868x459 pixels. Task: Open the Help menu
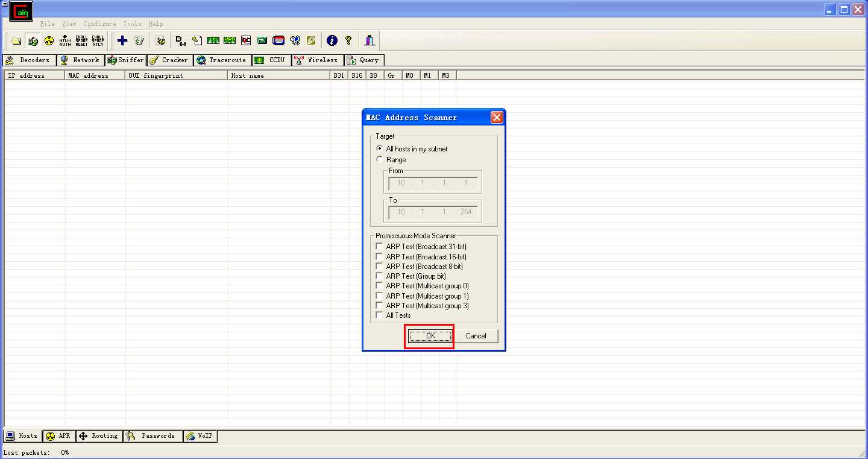click(x=156, y=24)
